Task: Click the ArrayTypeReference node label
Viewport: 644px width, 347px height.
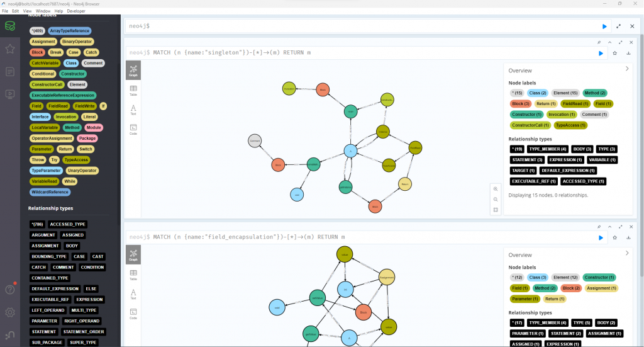Action: [x=70, y=31]
